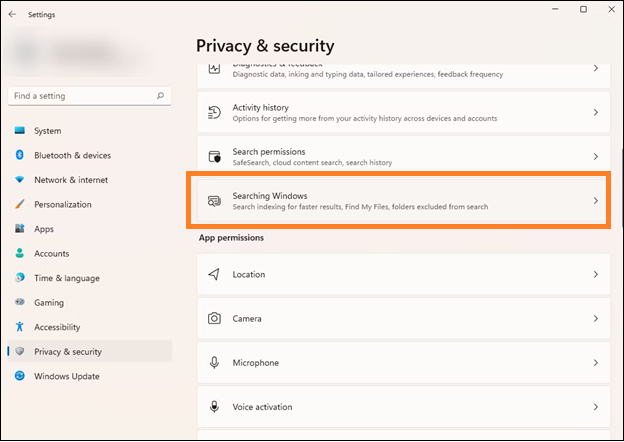Open Activity history using right chevron
The image size is (624, 442).
(596, 113)
